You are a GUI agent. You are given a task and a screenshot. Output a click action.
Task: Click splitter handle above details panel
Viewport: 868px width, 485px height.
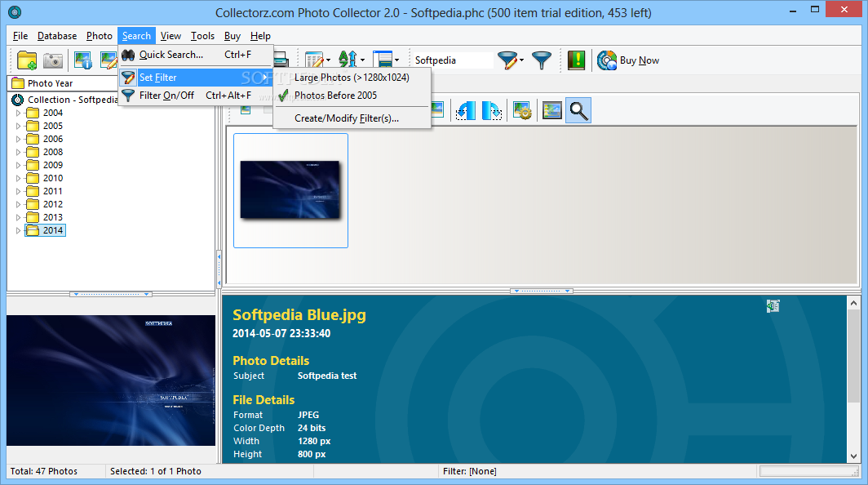542,291
